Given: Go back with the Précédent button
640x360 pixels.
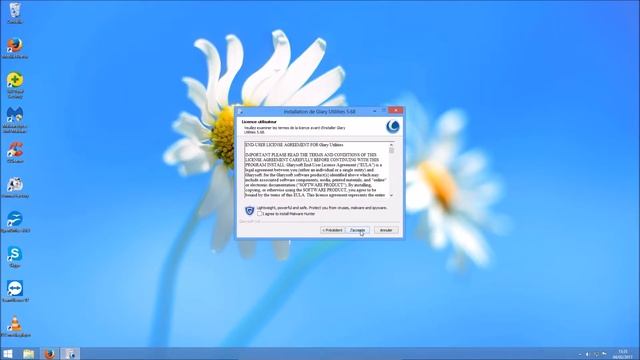Looking at the screenshot, I should tap(332, 230).
